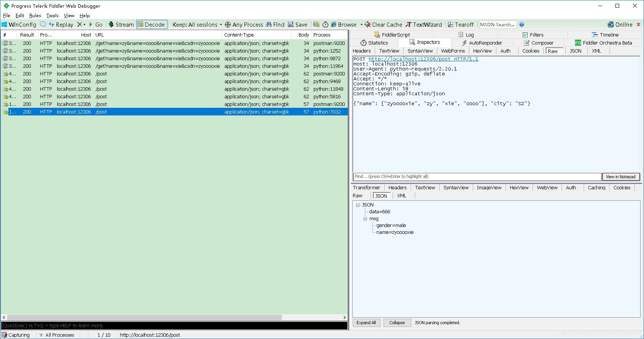Click the Go resume button
This screenshot has height=339, width=644.
(x=96, y=24)
